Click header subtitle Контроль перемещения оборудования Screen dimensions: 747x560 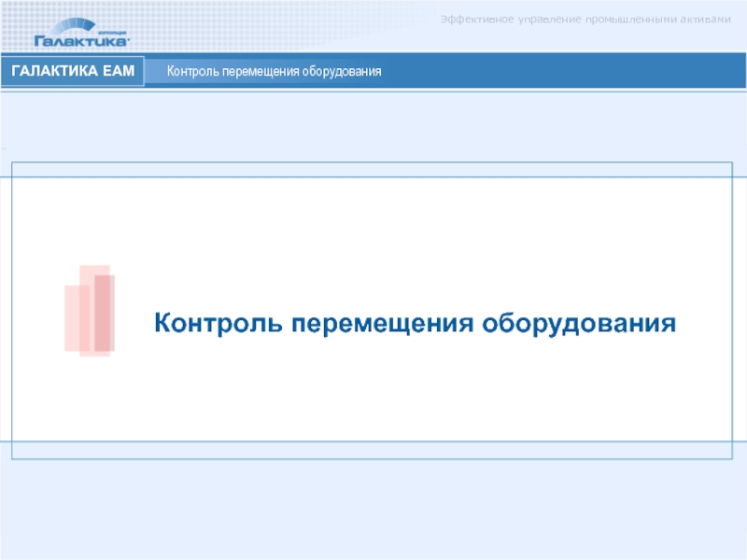click(274, 72)
